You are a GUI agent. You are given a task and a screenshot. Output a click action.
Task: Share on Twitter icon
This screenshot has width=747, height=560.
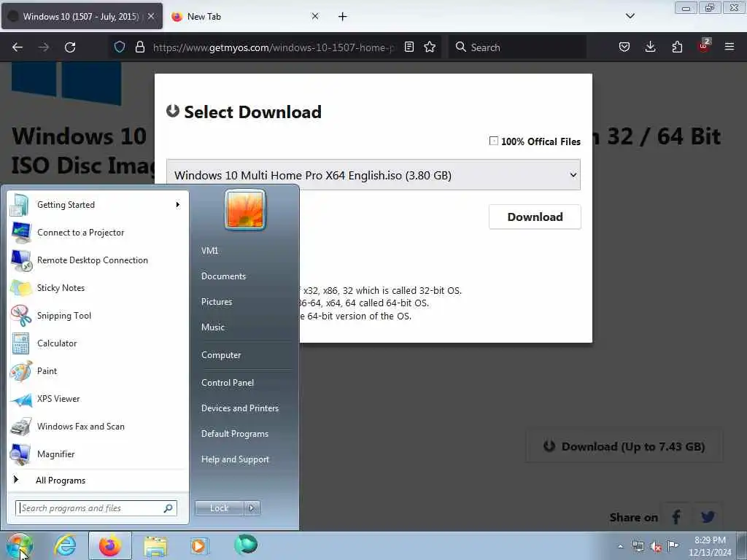point(708,517)
